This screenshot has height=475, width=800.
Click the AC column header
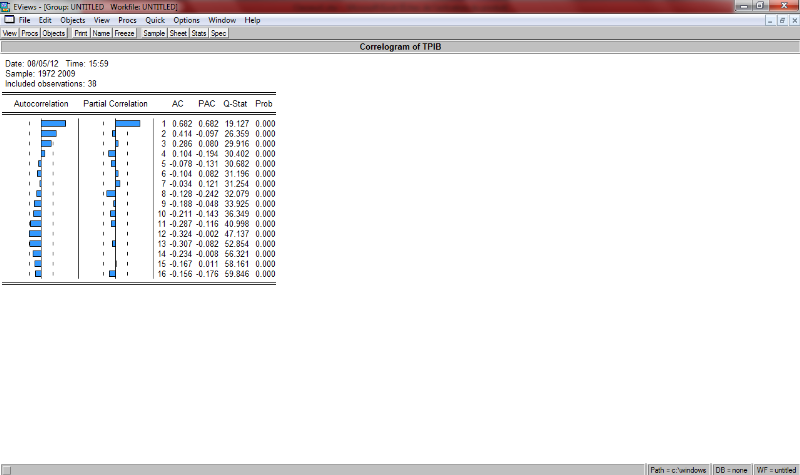pos(177,104)
